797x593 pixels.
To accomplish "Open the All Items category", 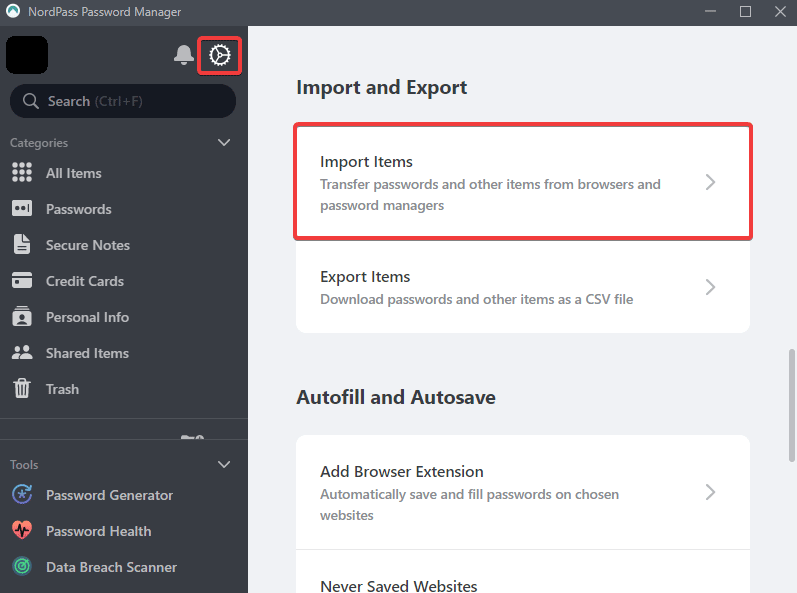I will (x=124, y=173).
